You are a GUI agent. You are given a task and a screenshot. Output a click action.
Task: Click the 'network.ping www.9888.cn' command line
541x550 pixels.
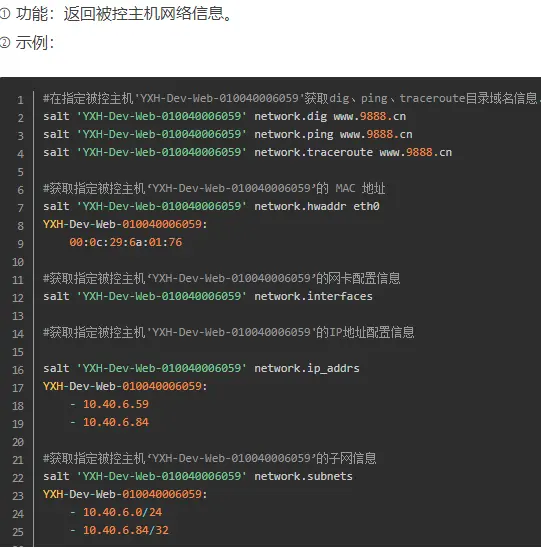[228, 134]
